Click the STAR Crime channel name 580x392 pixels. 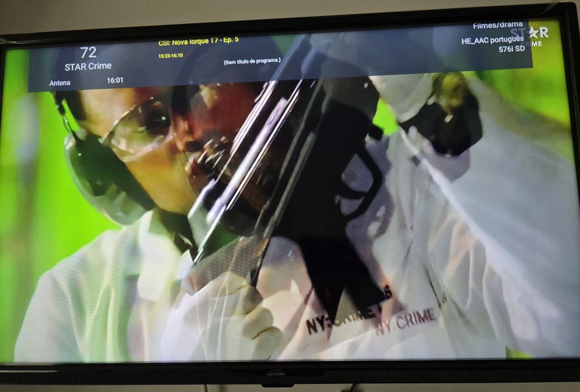click(88, 66)
